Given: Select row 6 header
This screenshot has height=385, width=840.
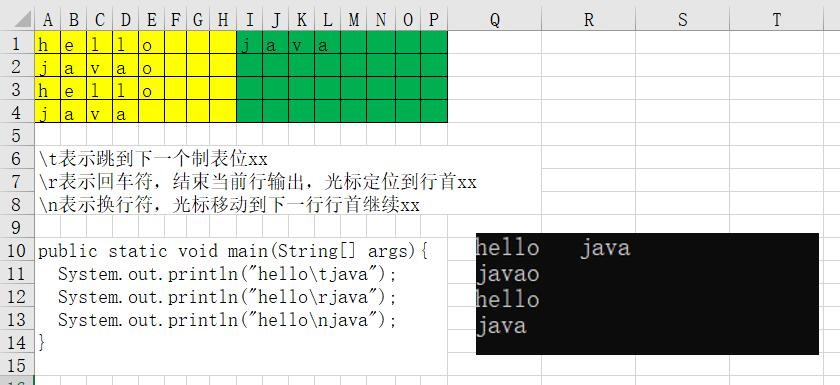Looking at the screenshot, I should (17, 157).
